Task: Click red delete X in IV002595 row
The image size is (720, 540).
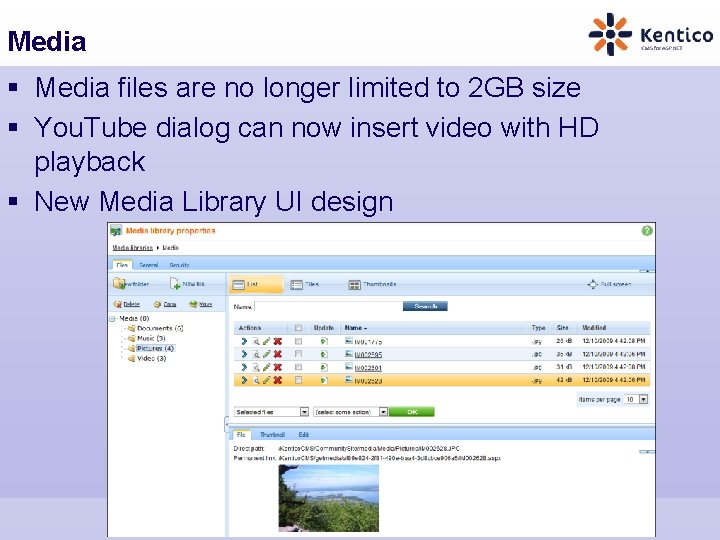Action: [x=277, y=354]
